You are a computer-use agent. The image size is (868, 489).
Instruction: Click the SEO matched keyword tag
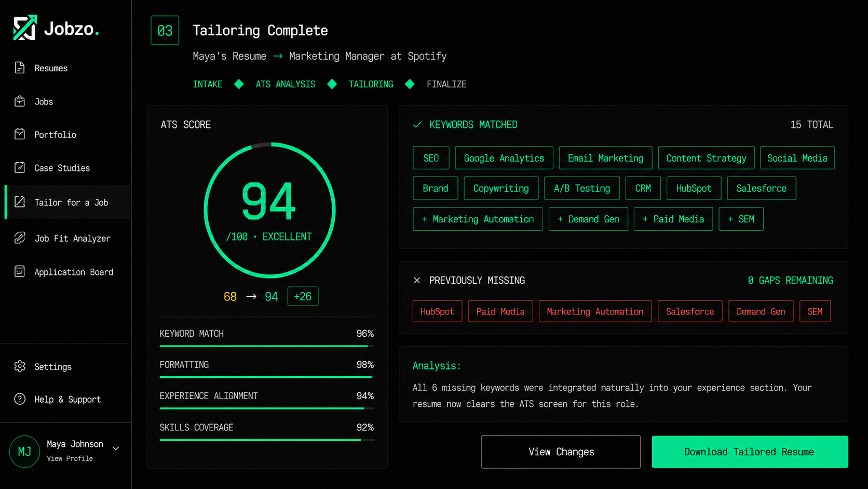[431, 158]
